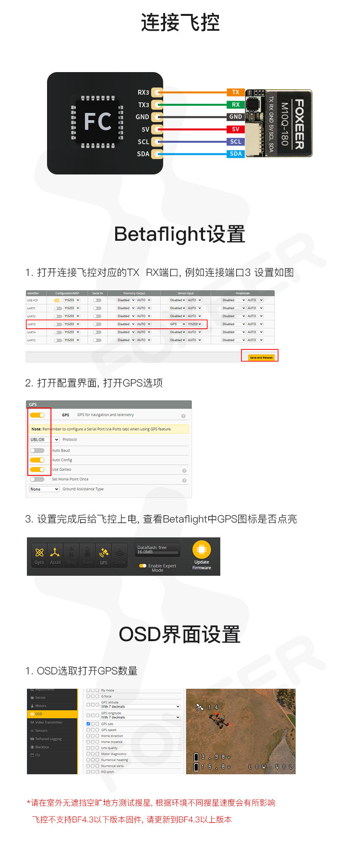Check first Home direction checkbox
Image resolution: width=360 pixels, height=868 pixels.
click(88, 736)
